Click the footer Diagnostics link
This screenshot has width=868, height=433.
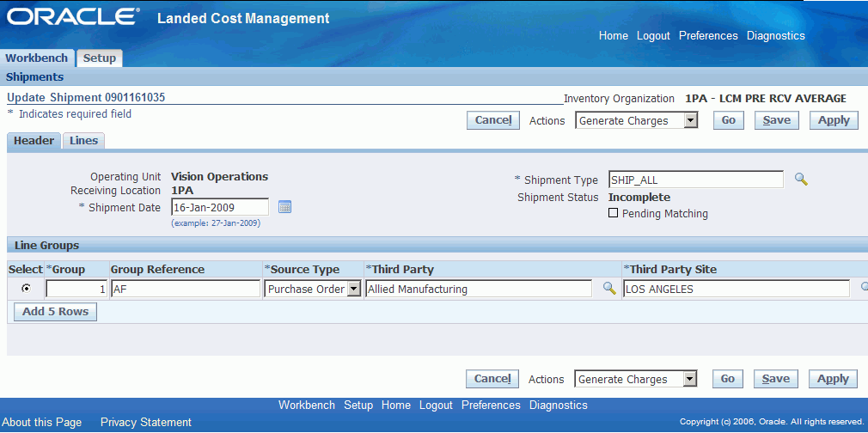pyautogui.click(x=559, y=406)
